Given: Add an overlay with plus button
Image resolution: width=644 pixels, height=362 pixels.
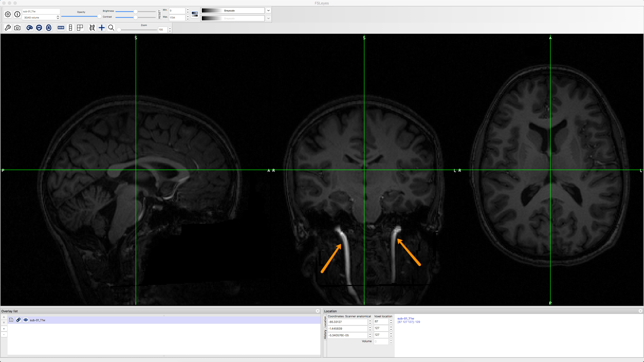Looking at the screenshot, I should (4, 329).
